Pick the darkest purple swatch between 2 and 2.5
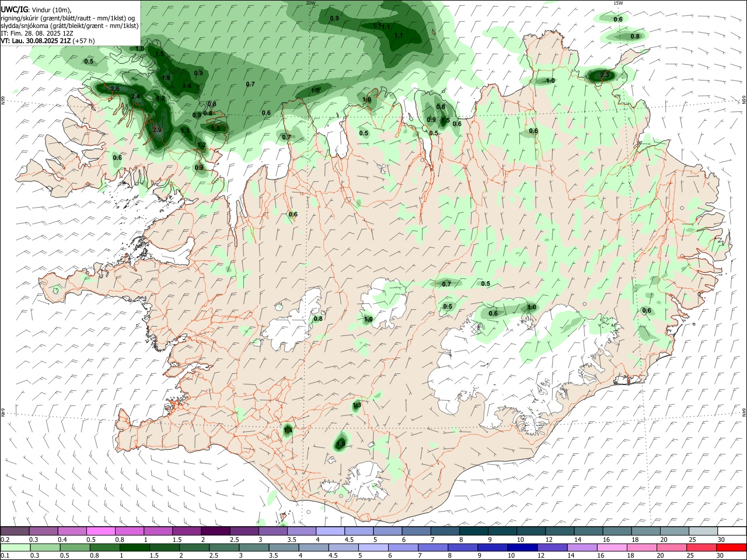 pos(215,531)
